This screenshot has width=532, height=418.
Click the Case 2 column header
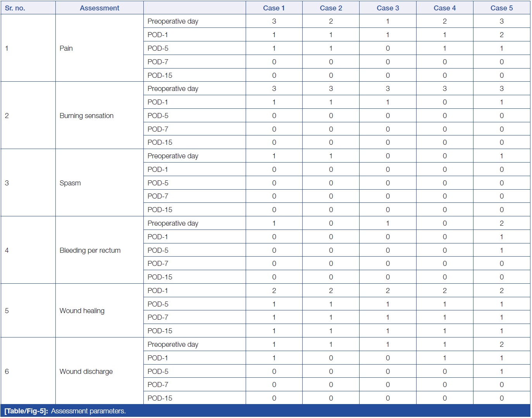331,8
